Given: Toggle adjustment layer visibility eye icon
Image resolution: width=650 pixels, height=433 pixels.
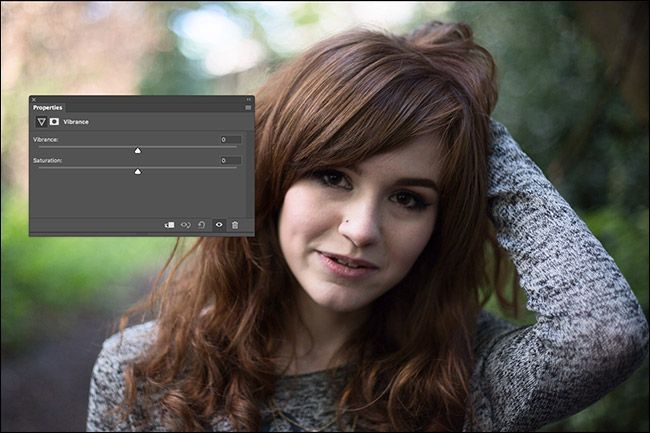Looking at the screenshot, I should click(x=219, y=225).
